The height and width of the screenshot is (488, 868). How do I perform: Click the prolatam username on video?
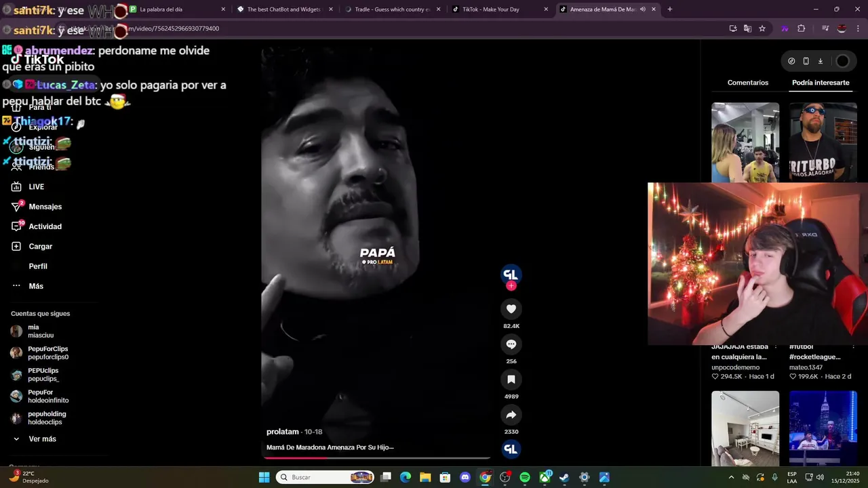click(283, 432)
